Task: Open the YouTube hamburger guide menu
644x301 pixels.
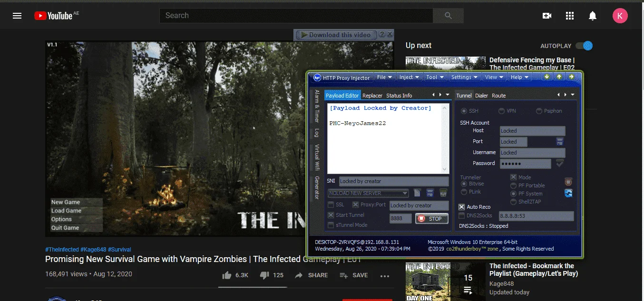Action: (x=17, y=16)
